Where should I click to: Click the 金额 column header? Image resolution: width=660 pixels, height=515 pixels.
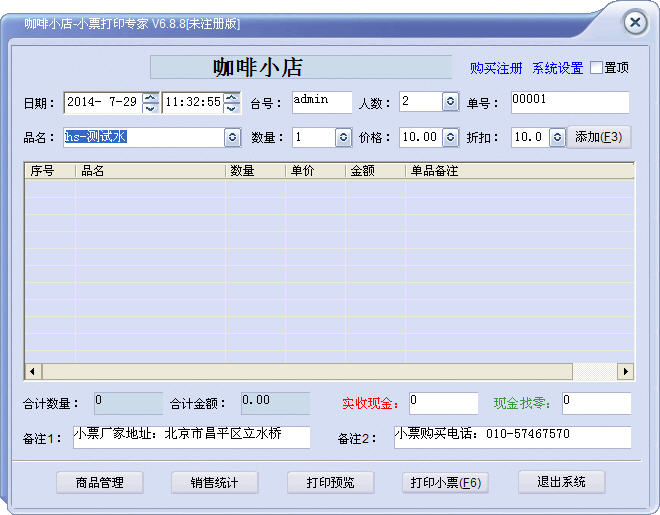[374, 171]
